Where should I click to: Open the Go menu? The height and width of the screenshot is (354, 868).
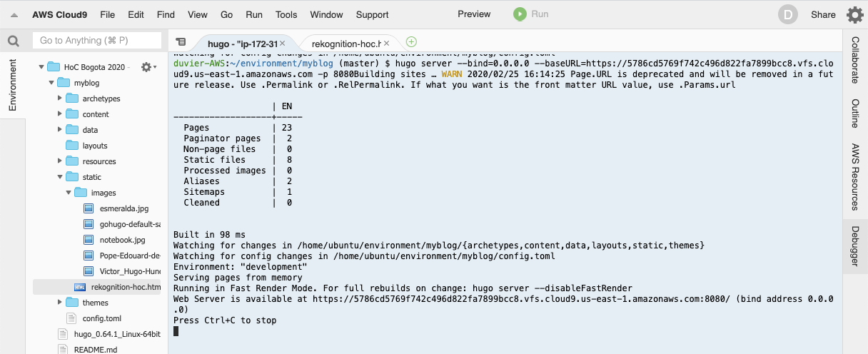click(227, 14)
